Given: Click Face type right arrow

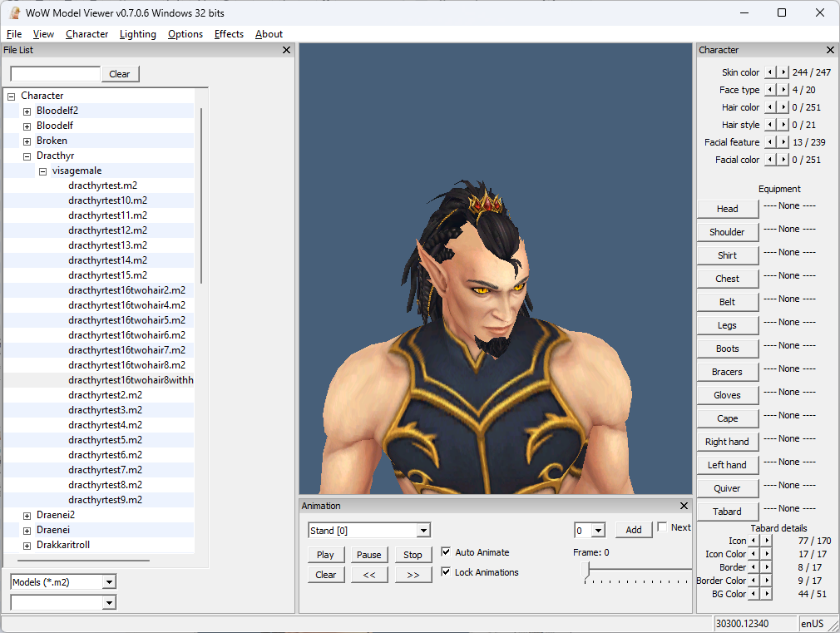Looking at the screenshot, I should click(x=783, y=90).
